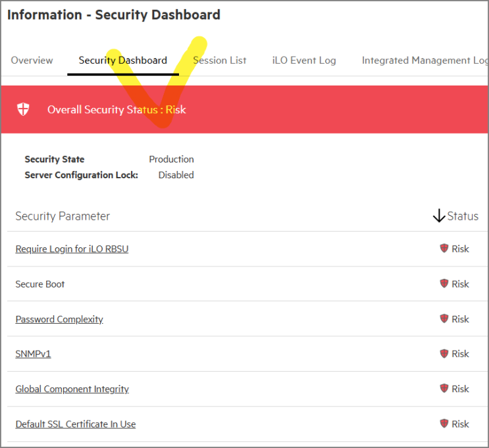Click the Server Configuration Lock label
Screen dimensions: 489x448
pos(82,175)
